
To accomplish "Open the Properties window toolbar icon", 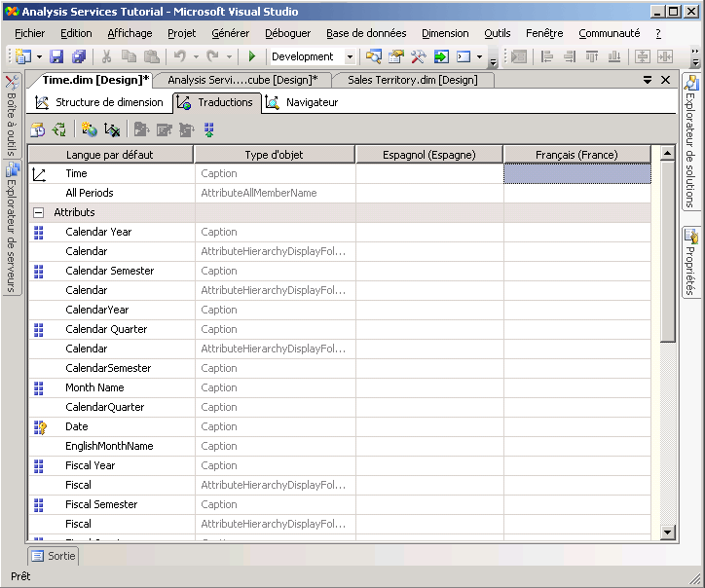I will coord(396,56).
